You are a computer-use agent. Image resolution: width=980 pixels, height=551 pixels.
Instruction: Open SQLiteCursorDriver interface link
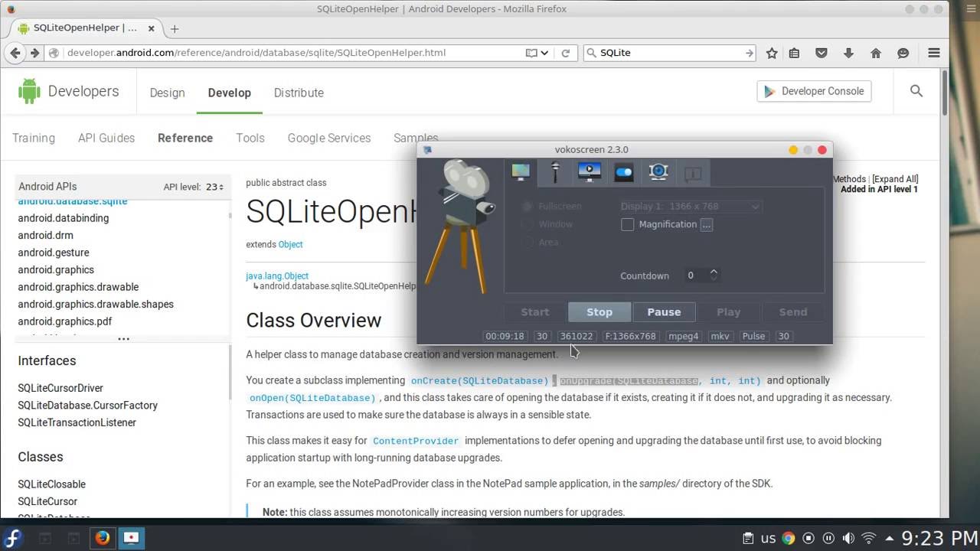pyautogui.click(x=60, y=388)
